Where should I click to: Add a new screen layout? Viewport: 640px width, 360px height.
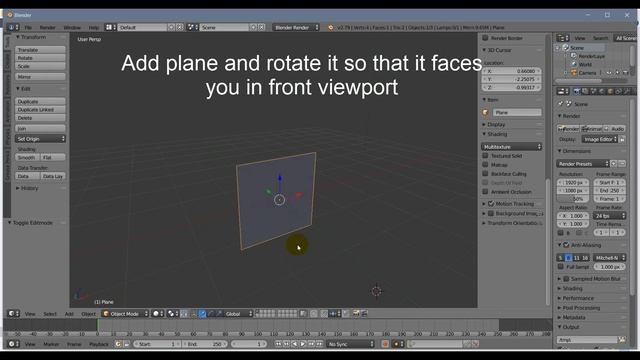coord(171,27)
